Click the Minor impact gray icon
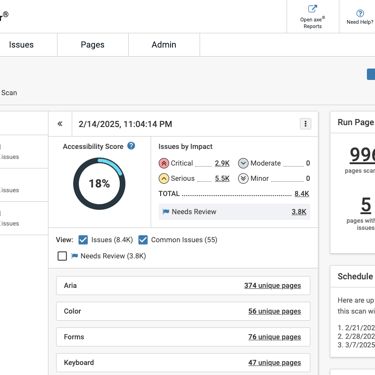 pyautogui.click(x=243, y=178)
